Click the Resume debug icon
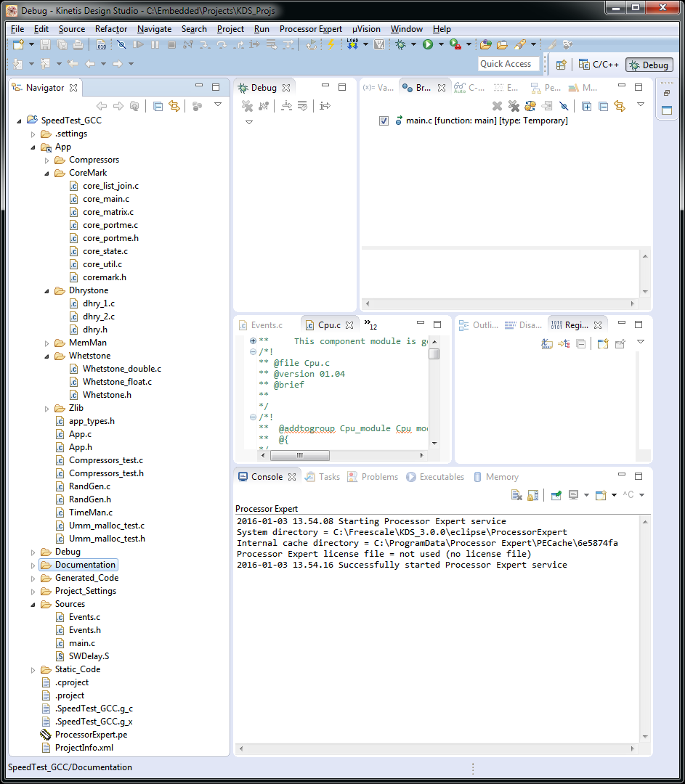685x784 pixels. pos(138,44)
